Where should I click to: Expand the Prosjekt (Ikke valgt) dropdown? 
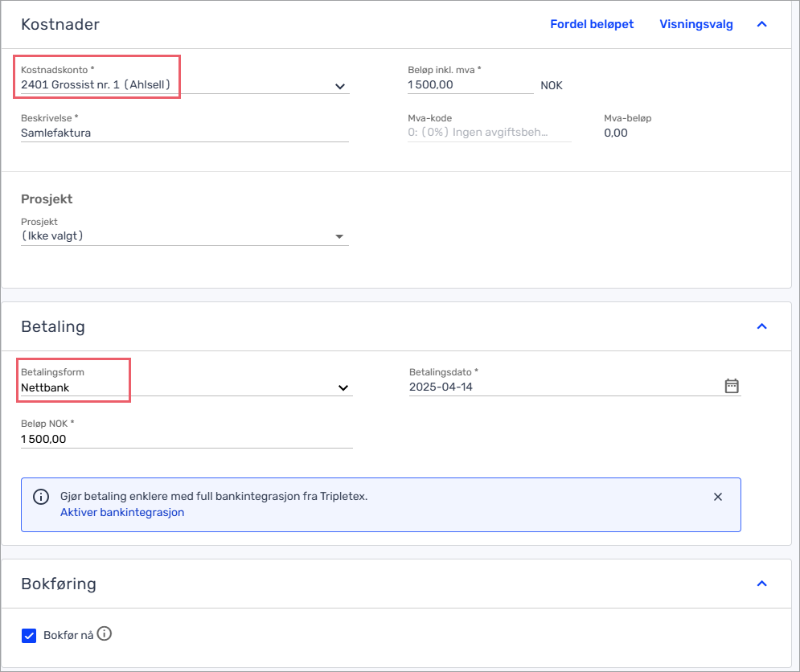pyautogui.click(x=185, y=236)
